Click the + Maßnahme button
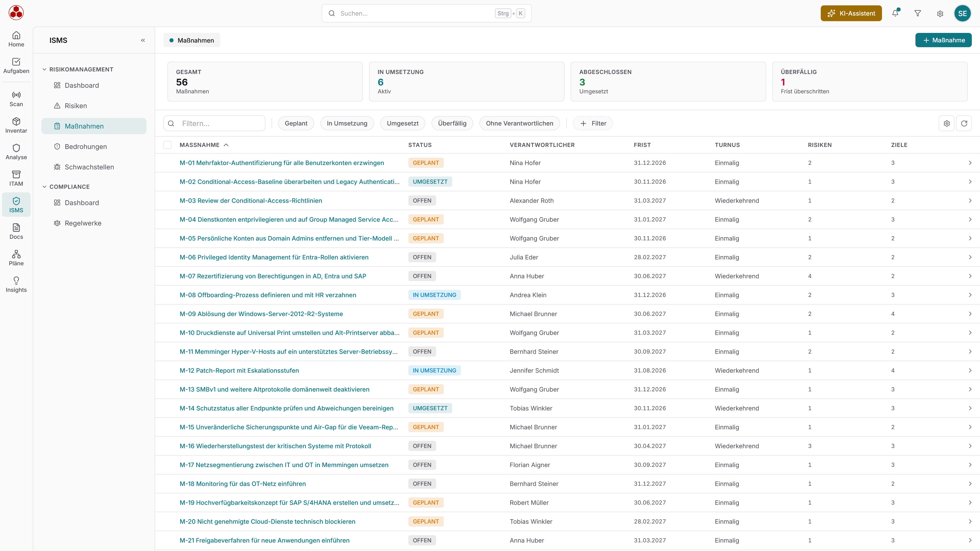The width and height of the screenshot is (980, 551). pos(944,40)
